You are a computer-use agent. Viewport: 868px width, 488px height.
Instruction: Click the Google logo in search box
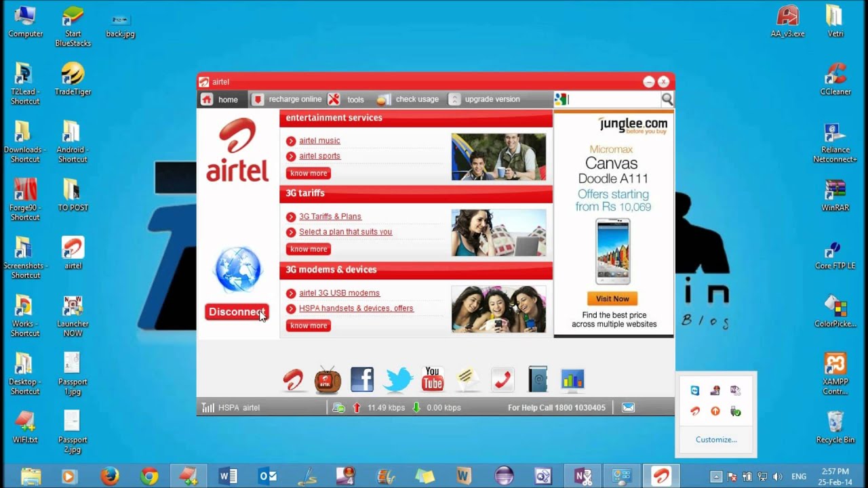(x=560, y=100)
